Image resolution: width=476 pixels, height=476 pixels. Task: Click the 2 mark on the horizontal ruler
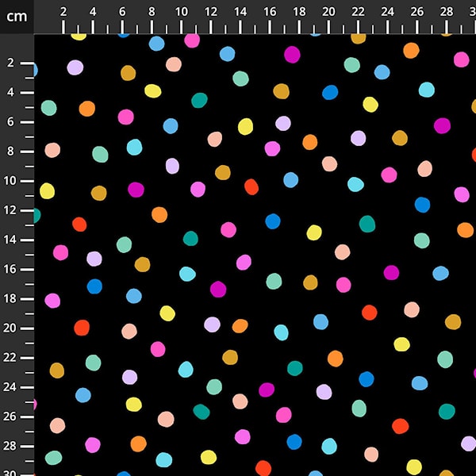coord(63,12)
